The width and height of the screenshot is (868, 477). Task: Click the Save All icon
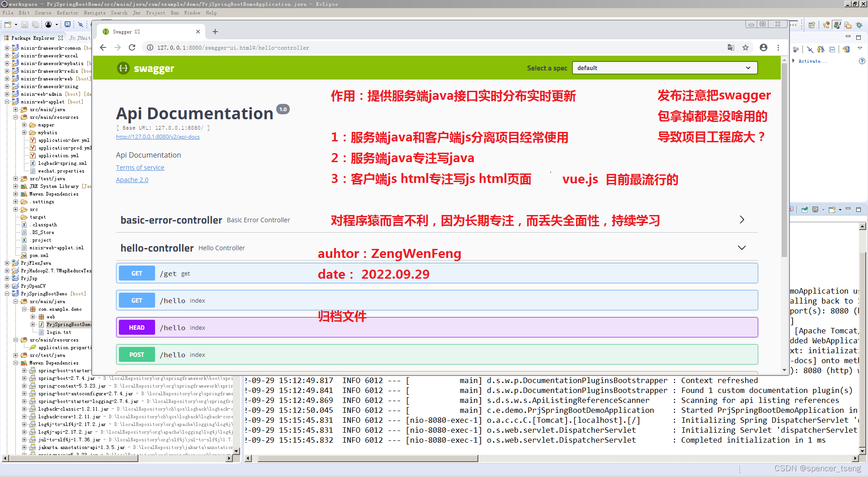tap(36, 24)
